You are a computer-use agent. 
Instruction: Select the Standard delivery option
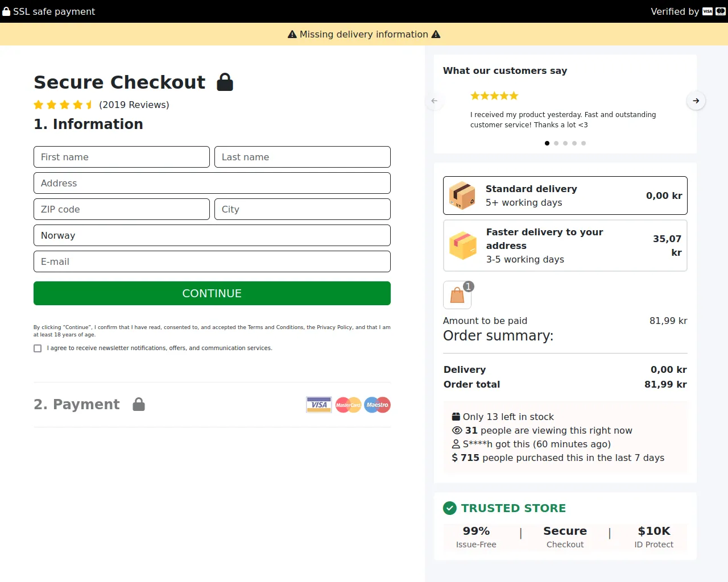pos(565,196)
